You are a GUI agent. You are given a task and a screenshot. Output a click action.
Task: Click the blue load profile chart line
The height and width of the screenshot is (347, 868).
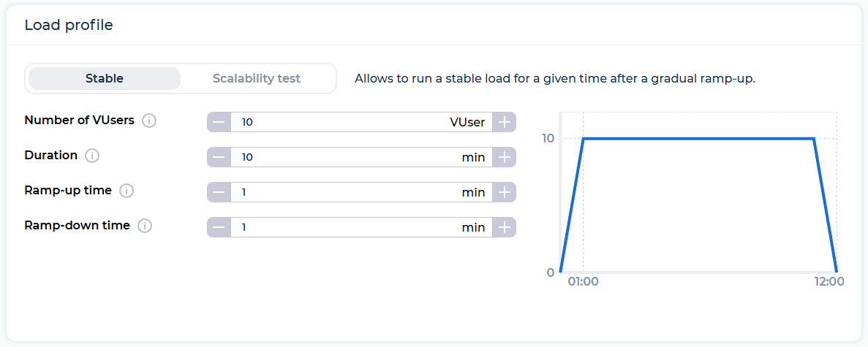[x=698, y=138]
